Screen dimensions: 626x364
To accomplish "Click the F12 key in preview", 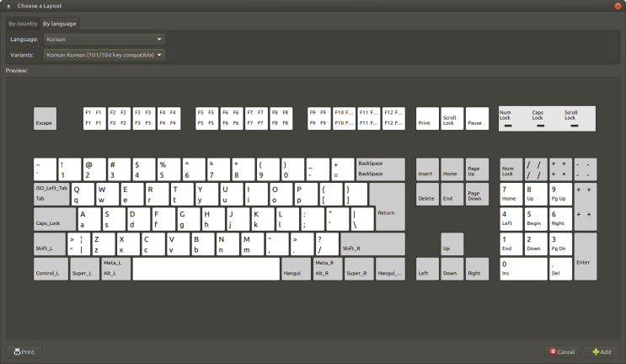I will click(x=393, y=119).
